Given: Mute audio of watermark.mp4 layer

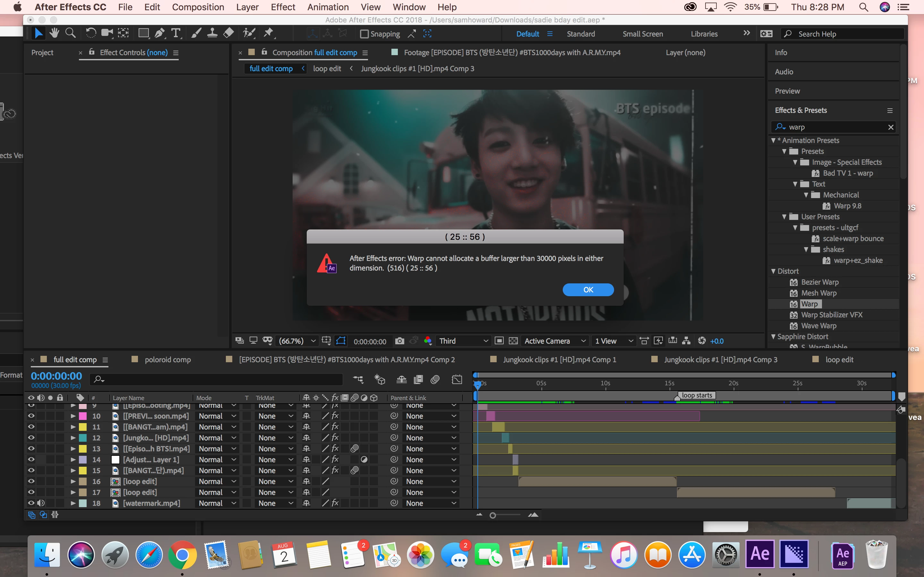Looking at the screenshot, I should coord(41,503).
